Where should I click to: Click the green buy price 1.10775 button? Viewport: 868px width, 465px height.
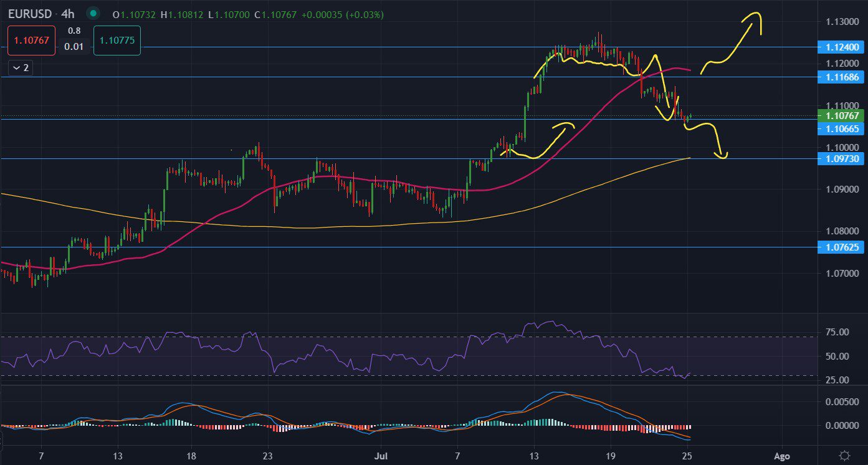pos(117,41)
